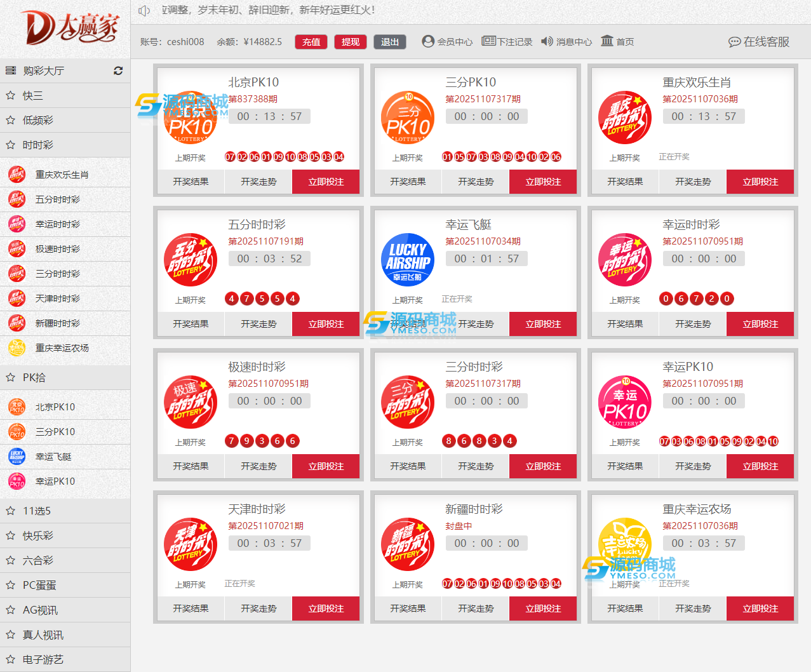
Task: Click the speaker announcement icon at top
Action: (144, 10)
